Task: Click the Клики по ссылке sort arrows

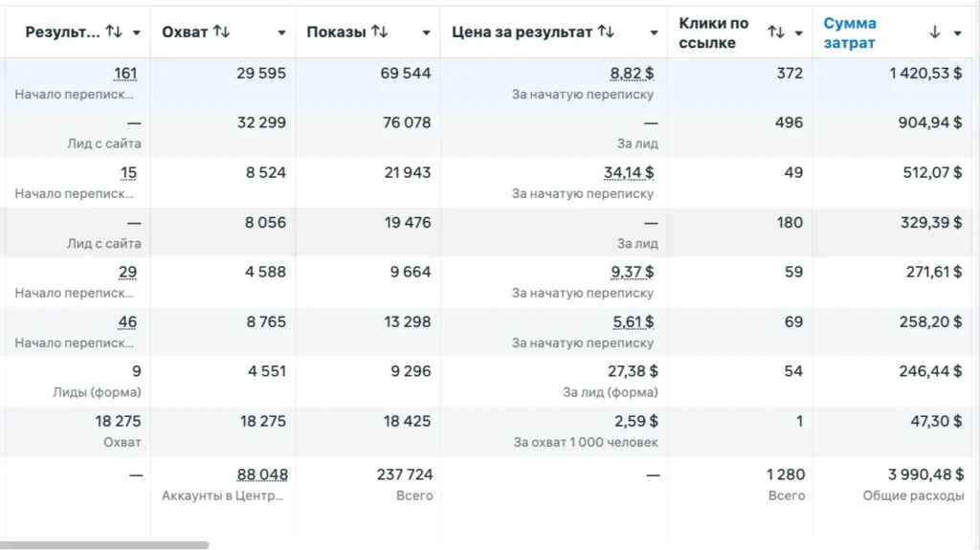Action: point(775,33)
